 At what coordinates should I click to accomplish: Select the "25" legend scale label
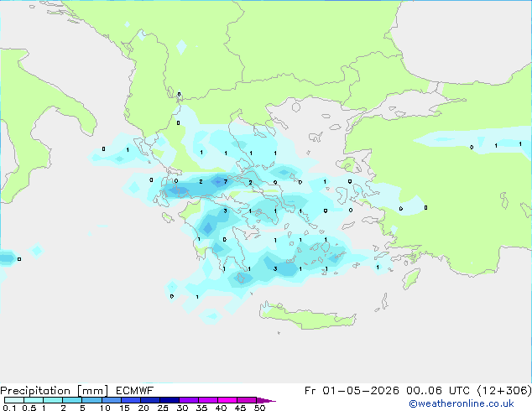click(163, 408)
